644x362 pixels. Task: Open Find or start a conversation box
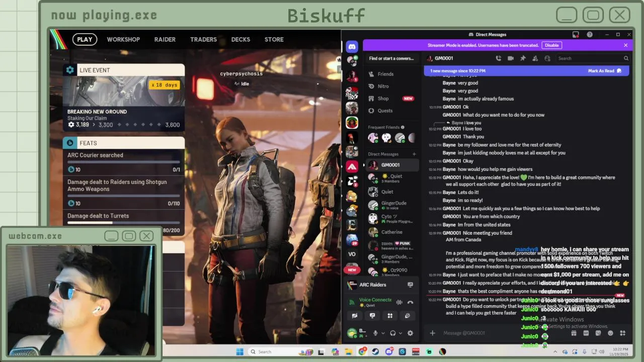click(391, 58)
